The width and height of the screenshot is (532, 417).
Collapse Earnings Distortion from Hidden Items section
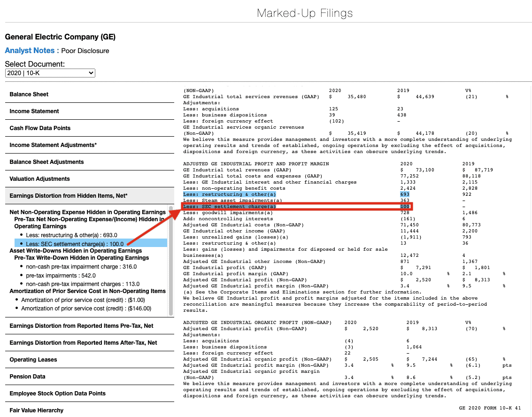tap(90, 196)
